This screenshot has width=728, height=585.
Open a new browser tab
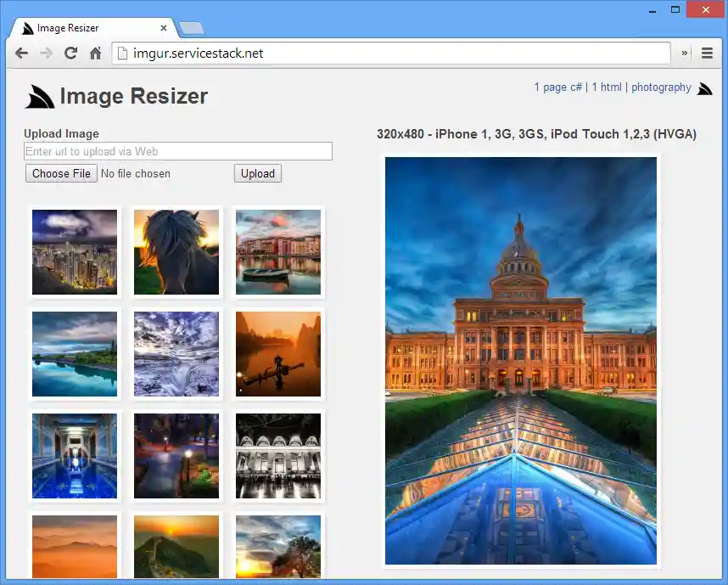pos(192,28)
